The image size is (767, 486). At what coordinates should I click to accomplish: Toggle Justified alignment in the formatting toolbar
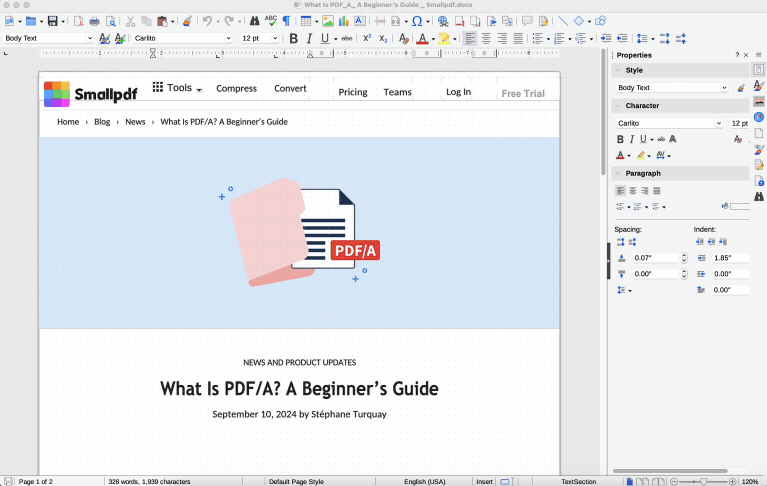coord(518,38)
